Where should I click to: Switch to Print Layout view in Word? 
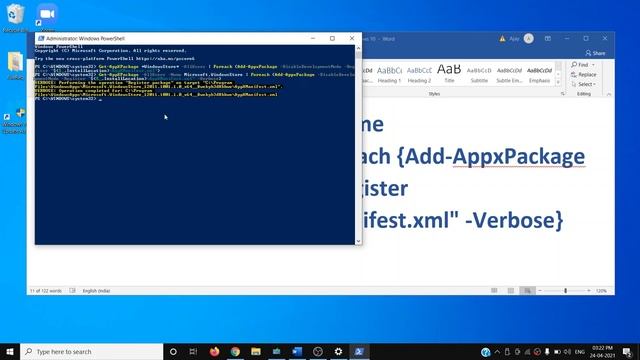pyautogui.click(x=511, y=291)
